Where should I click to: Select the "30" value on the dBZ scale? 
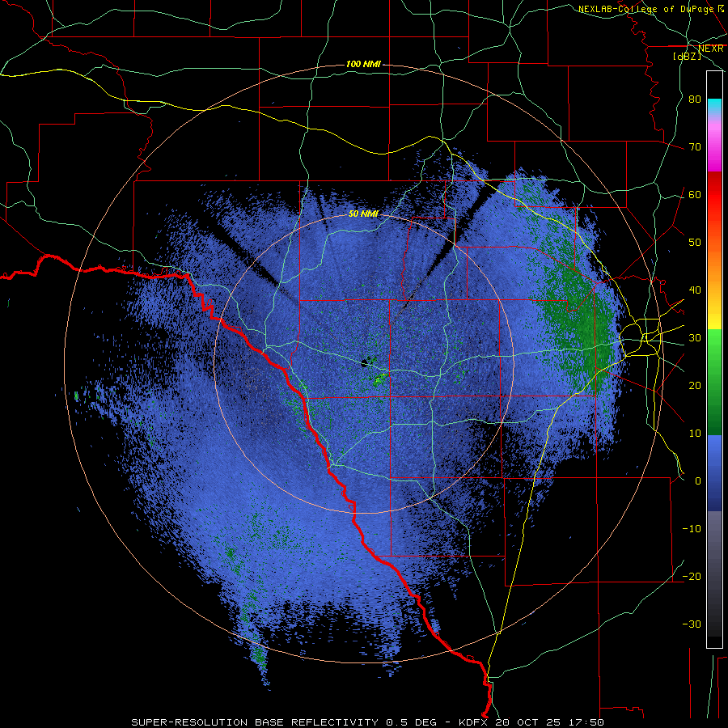point(695,338)
